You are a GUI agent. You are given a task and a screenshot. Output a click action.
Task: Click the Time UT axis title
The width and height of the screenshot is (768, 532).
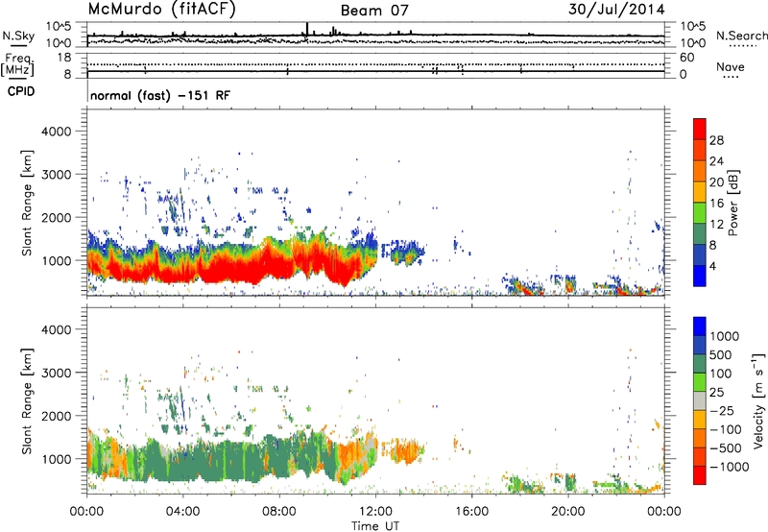coord(375,526)
